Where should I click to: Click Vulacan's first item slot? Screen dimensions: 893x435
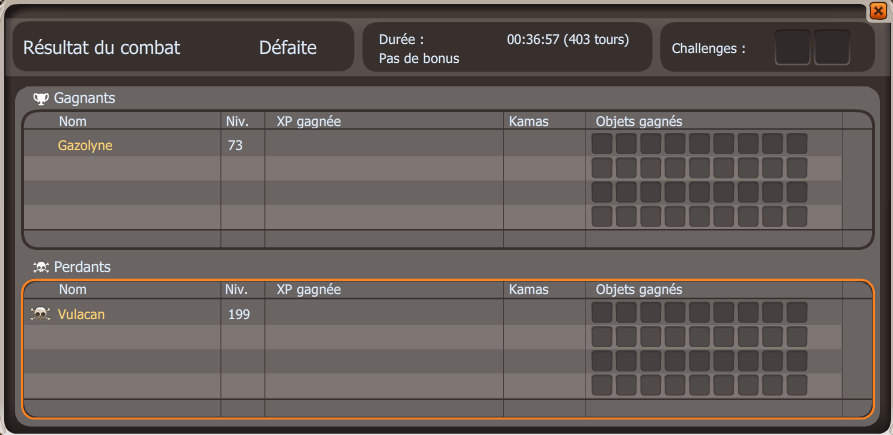click(601, 313)
